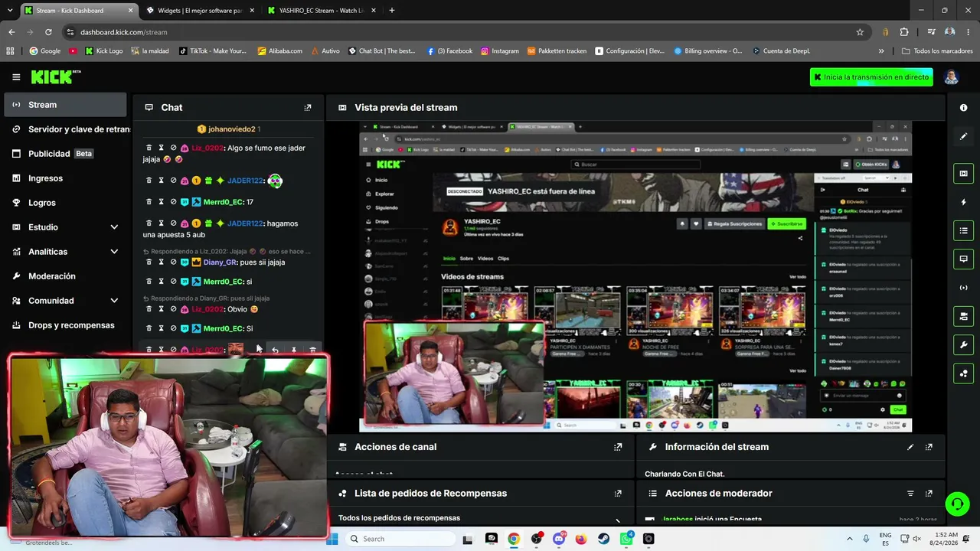This screenshot has width=980, height=551.
Task: Open Steam from the taskbar
Action: [603, 539]
